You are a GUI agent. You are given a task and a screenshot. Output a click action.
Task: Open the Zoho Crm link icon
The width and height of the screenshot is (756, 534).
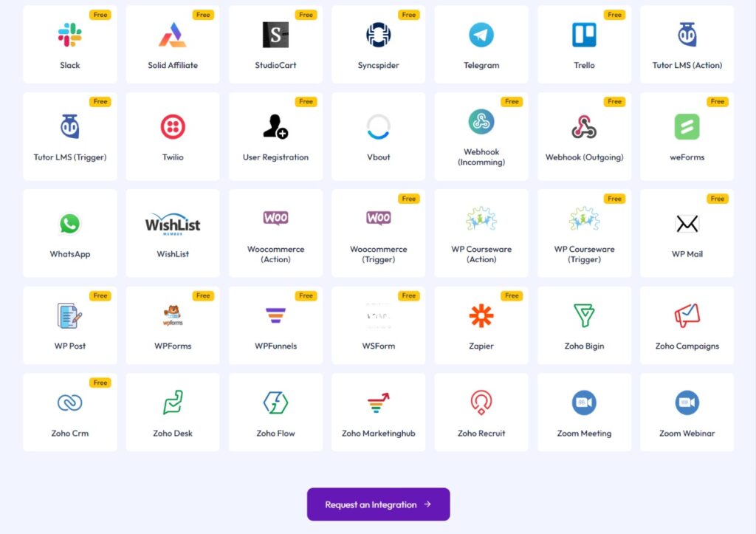click(x=70, y=403)
